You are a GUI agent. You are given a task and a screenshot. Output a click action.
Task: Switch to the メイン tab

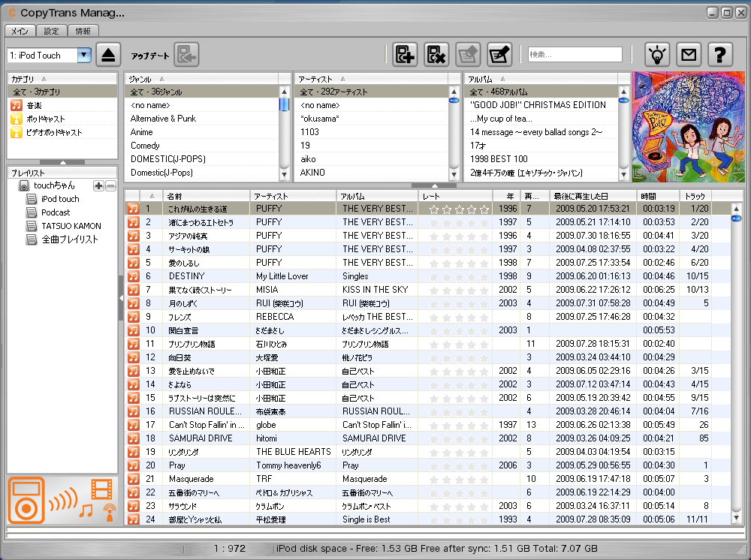coord(20,31)
